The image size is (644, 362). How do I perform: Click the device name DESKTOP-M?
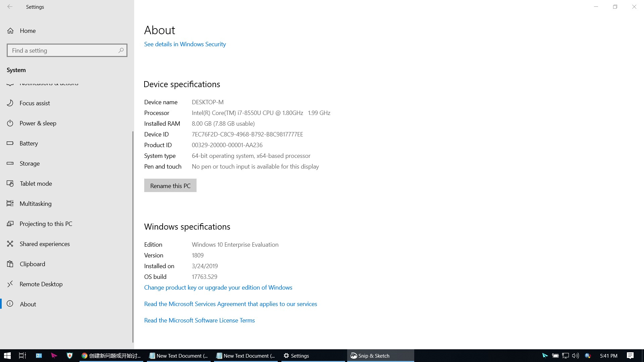pos(208,102)
